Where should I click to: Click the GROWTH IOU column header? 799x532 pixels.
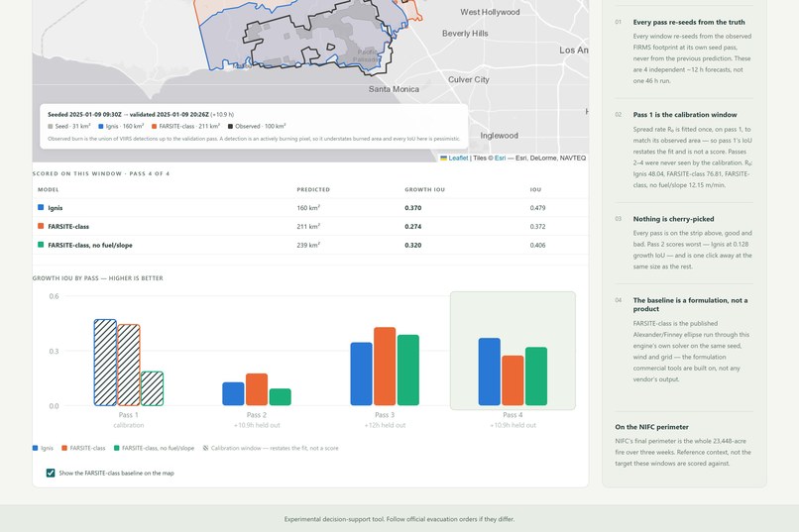click(425, 189)
